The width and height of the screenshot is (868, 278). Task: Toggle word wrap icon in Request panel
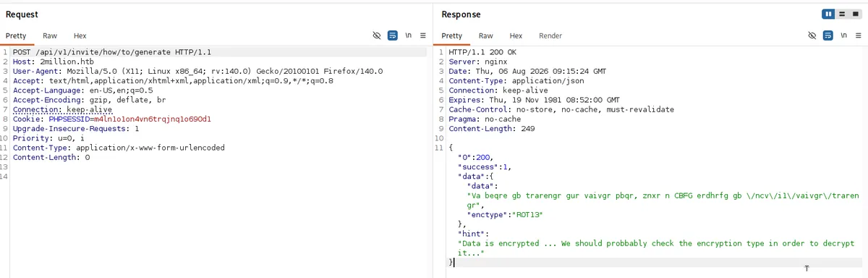click(393, 35)
